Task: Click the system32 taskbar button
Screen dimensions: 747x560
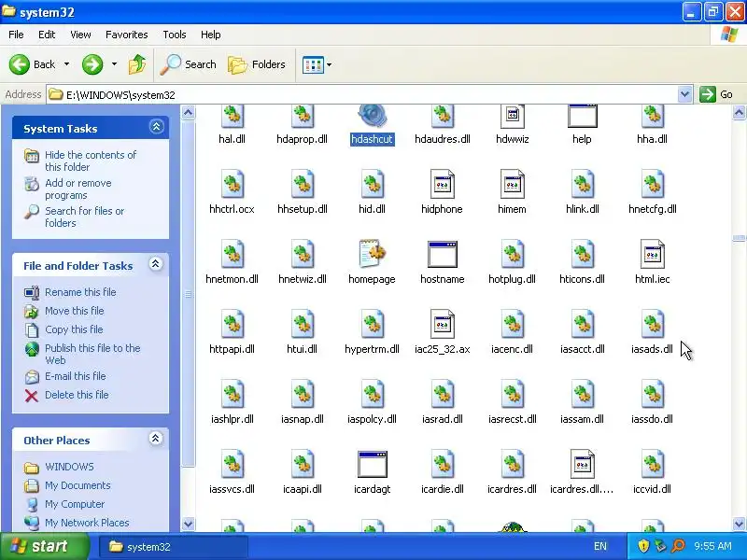Action: click(x=174, y=547)
